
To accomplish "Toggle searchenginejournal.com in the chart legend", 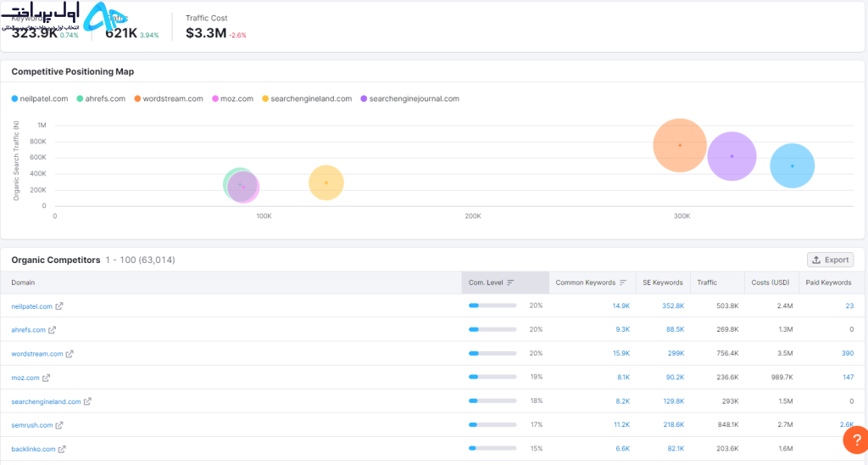I will coord(409,98).
